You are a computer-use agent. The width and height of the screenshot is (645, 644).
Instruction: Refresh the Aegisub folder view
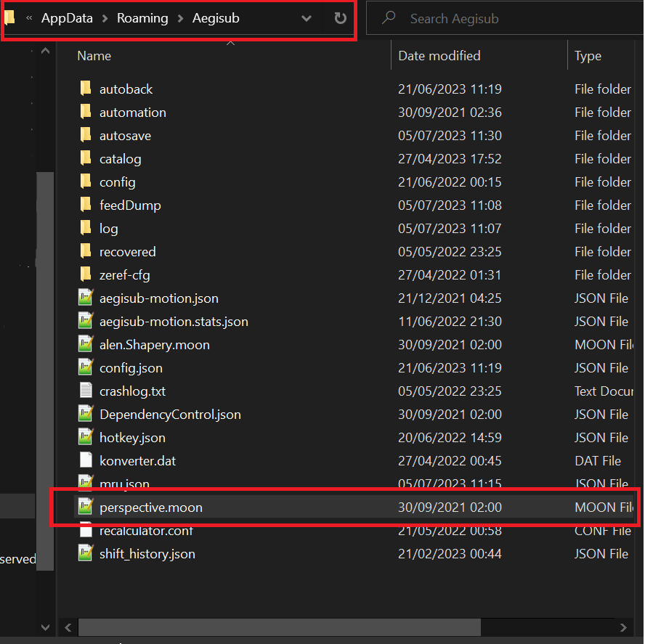pos(340,19)
